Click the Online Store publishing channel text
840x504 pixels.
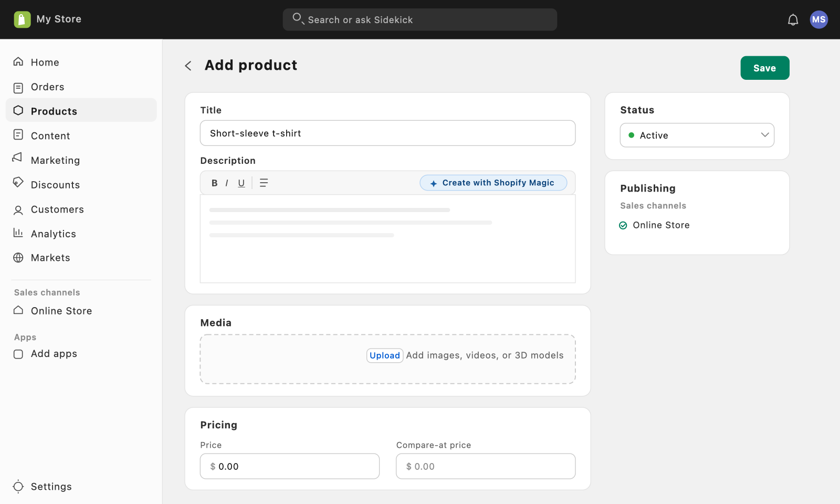point(661,225)
